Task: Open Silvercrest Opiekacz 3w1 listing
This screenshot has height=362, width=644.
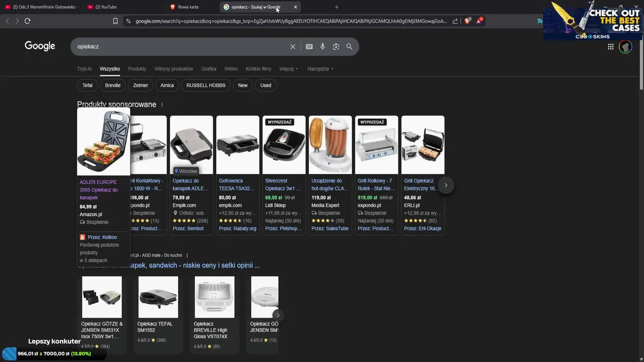Action: tap(283, 185)
